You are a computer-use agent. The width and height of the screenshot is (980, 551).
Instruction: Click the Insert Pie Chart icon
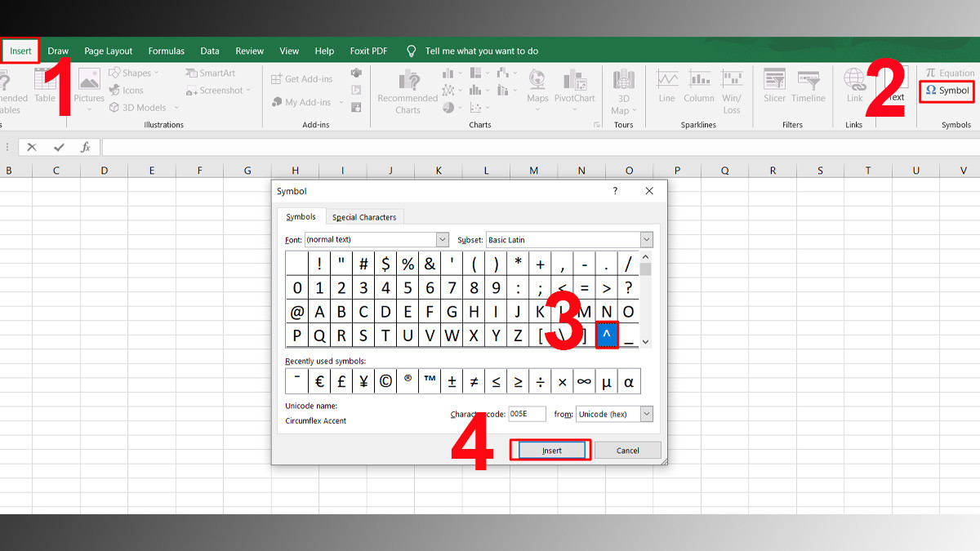point(448,108)
